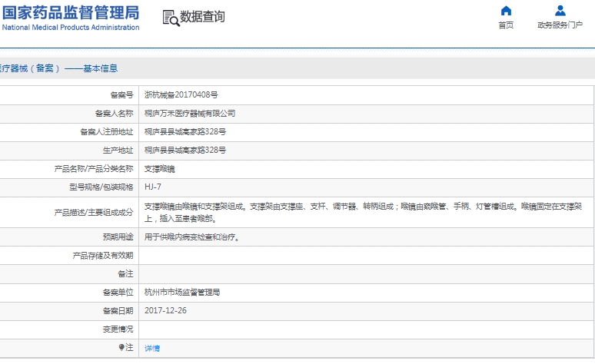Viewport: 595px width, 364px height.
Task: Select the filing date 2017-12-26
Action: (165, 310)
